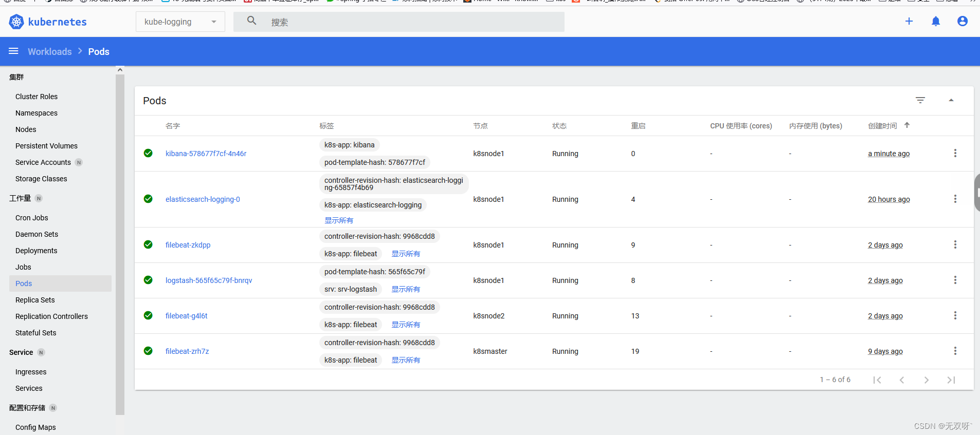Select Pods in sidebar
This screenshot has width=980, height=435.
click(x=60, y=283)
